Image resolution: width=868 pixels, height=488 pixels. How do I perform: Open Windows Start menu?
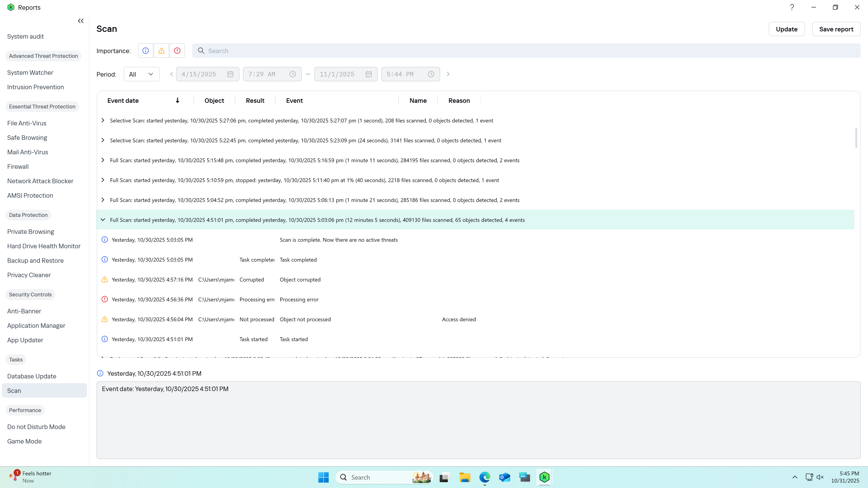click(x=323, y=477)
